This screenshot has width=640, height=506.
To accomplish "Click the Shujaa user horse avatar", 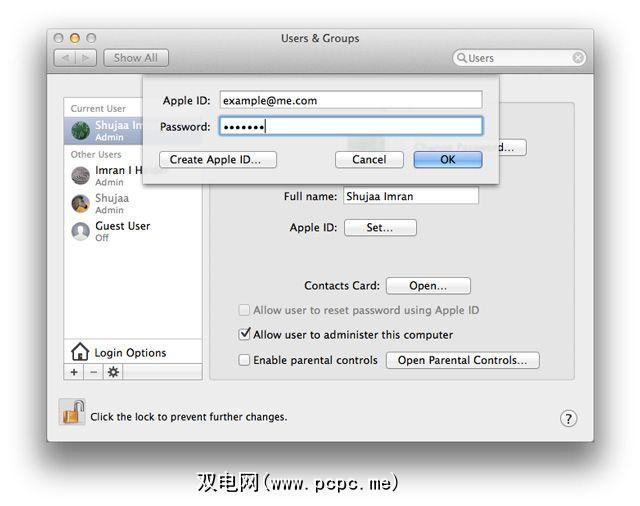I will [80, 204].
